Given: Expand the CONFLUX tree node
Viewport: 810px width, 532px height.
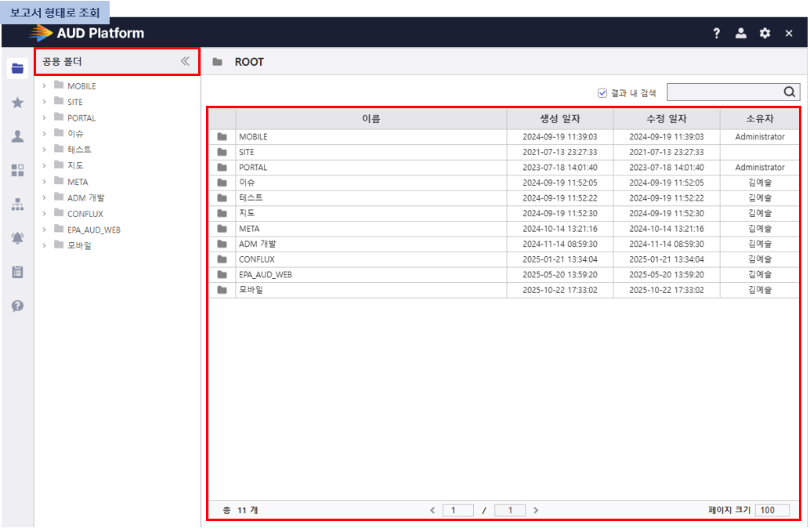Looking at the screenshot, I should tap(45, 214).
